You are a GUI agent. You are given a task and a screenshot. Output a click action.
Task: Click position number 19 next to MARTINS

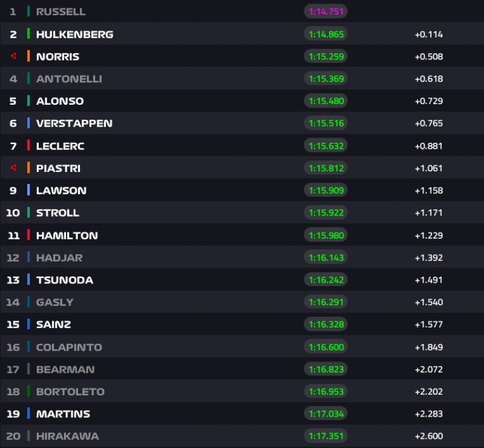tap(13, 413)
